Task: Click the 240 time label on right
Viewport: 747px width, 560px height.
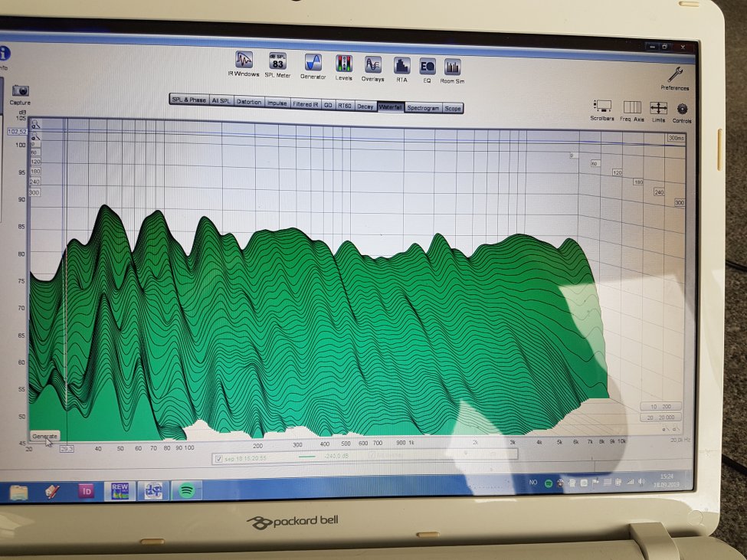Action: pos(659,192)
